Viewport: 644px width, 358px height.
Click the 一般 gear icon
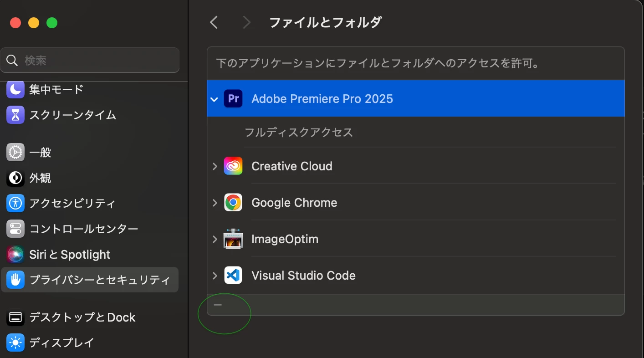click(15, 153)
